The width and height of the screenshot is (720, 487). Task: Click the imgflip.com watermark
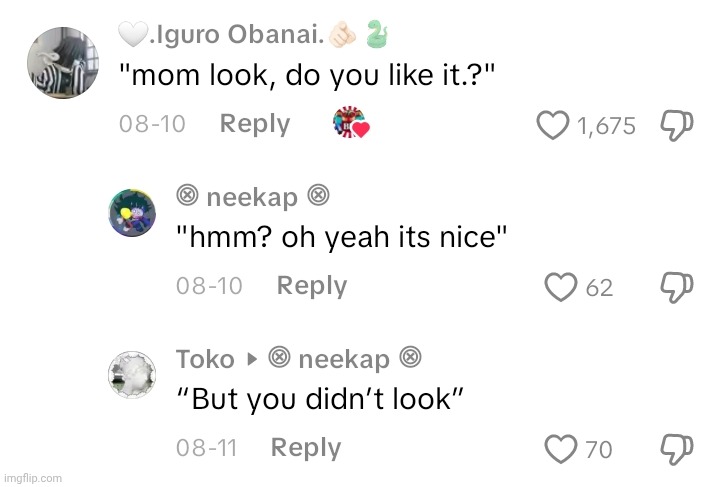click(32, 479)
